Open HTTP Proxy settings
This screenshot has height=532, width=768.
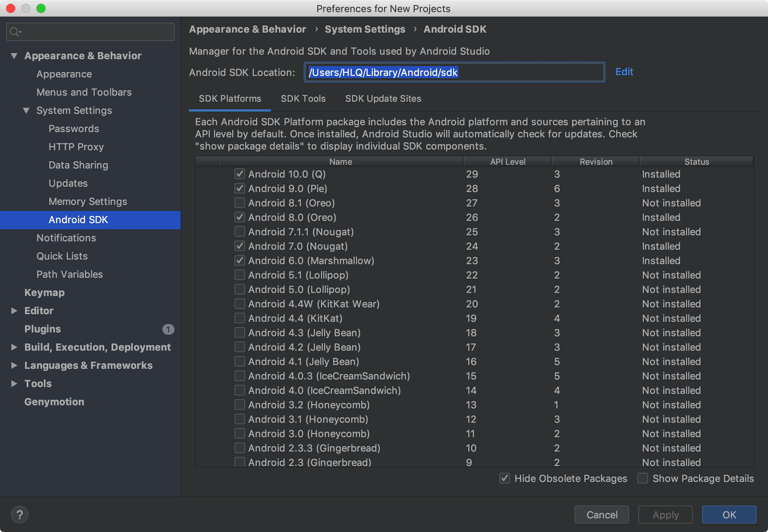(76, 147)
